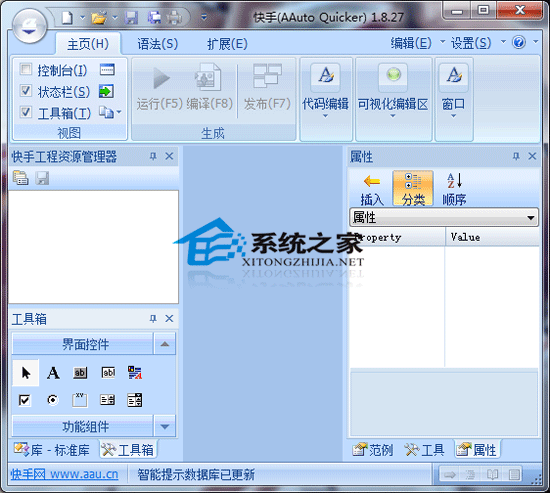Switch to the 范例 bottom tab
Viewport: 550px width, 493px height.
pyautogui.click(x=373, y=450)
